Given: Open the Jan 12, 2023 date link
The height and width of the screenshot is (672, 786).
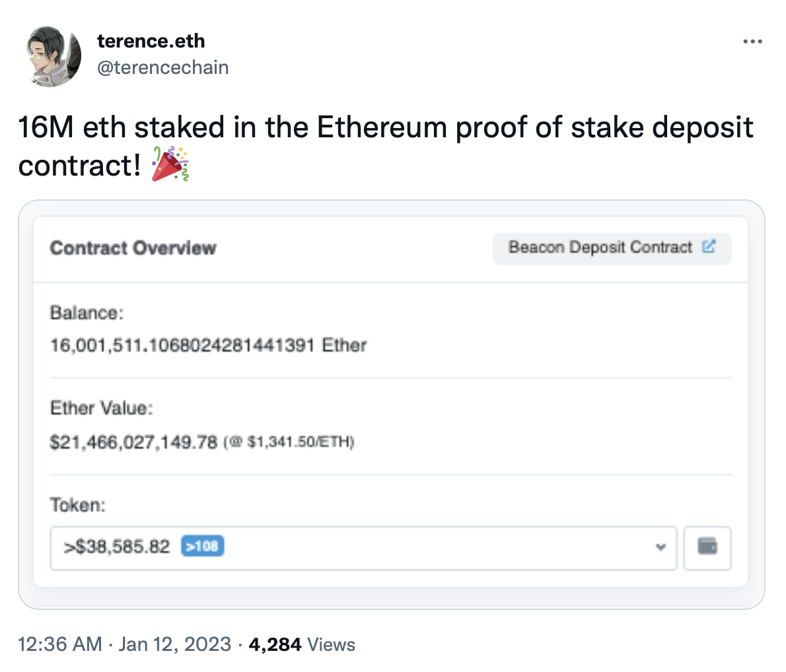Looking at the screenshot, I should pyautogui.click(x=174, y=644).
